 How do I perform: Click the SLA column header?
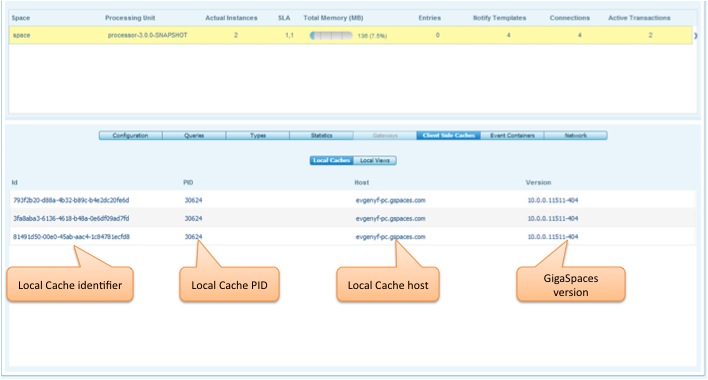[284, 18]
